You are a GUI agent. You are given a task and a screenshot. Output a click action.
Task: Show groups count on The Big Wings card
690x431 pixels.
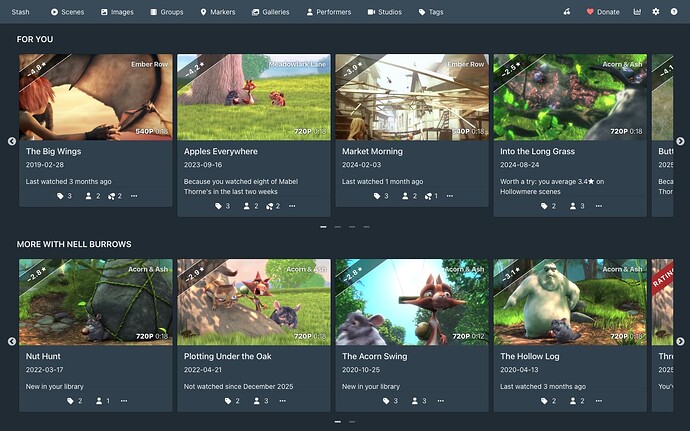point(114,196)
